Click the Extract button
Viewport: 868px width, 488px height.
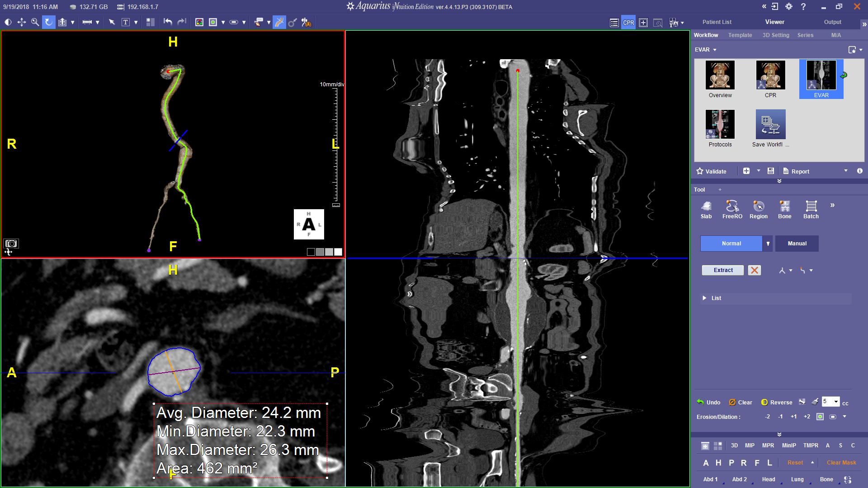pyautogui.click(x=723, y=270)
